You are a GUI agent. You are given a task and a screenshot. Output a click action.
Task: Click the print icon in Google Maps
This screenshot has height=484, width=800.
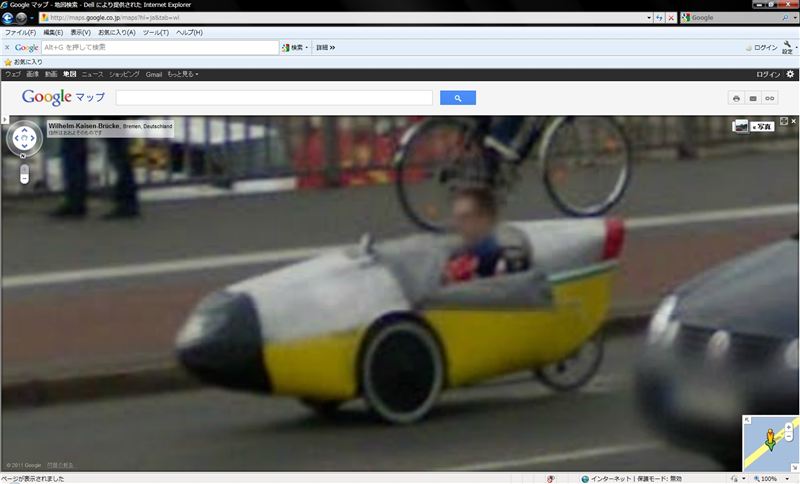(736, 98)
